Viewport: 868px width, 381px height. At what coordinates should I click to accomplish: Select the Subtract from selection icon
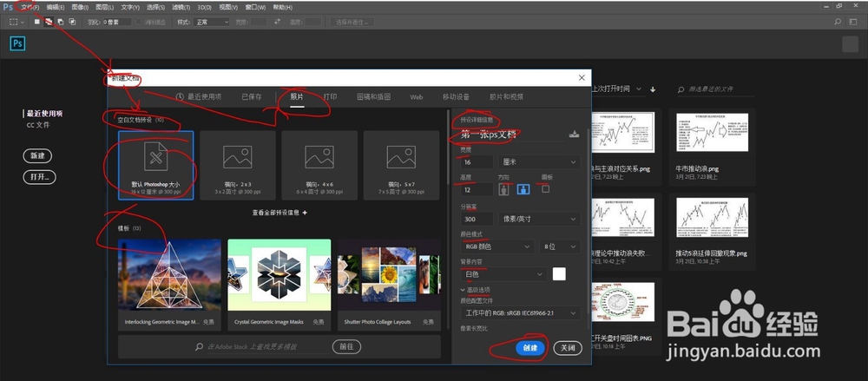pos(61,22)
